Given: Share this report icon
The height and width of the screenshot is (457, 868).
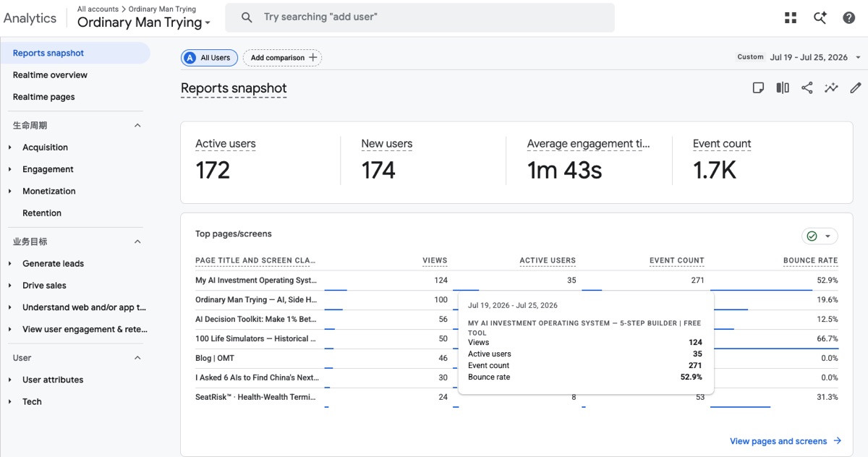Looking at the screenshot, I should (807, 88).
